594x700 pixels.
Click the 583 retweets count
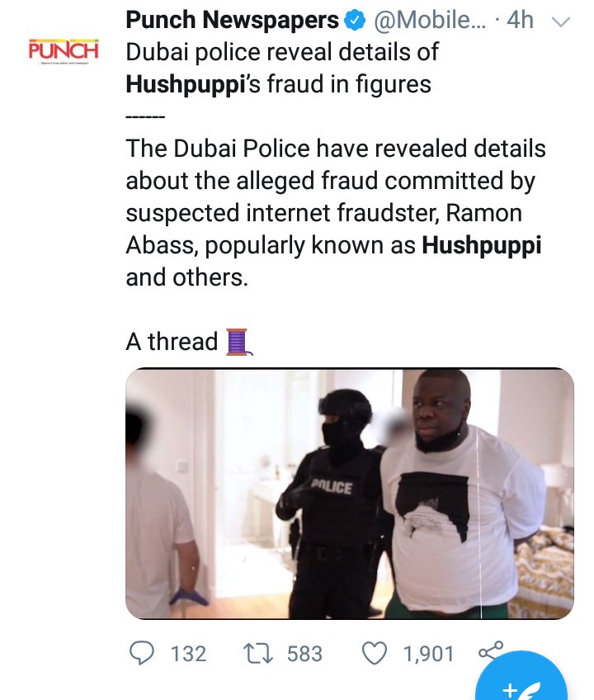(x=304, y=654)
